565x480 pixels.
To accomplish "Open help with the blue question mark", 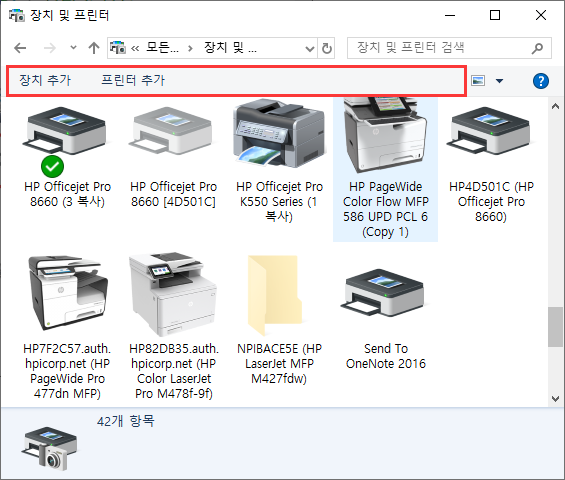I will pyautogui.click(x=540, y=81).
